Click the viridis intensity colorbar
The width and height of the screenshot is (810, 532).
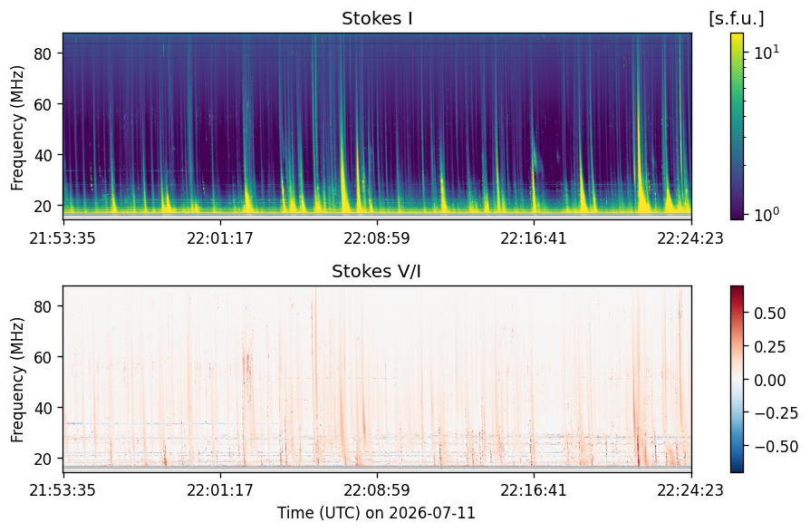[x=738, y=126]
